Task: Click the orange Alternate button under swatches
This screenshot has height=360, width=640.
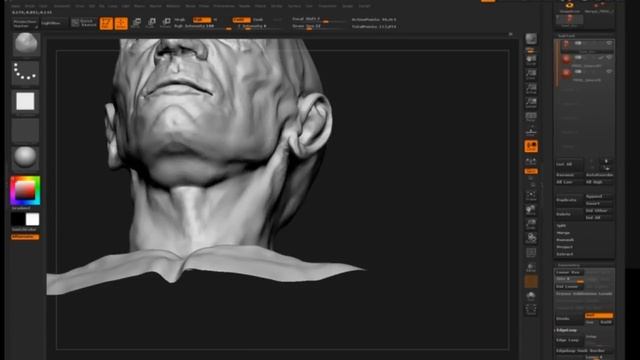Action: click(x=25, y=237)
